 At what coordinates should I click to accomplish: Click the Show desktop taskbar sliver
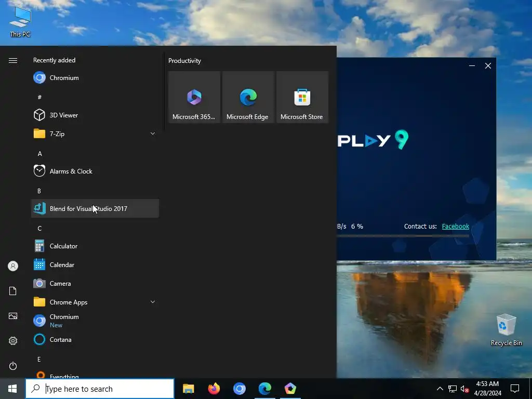tap(530, 389)
